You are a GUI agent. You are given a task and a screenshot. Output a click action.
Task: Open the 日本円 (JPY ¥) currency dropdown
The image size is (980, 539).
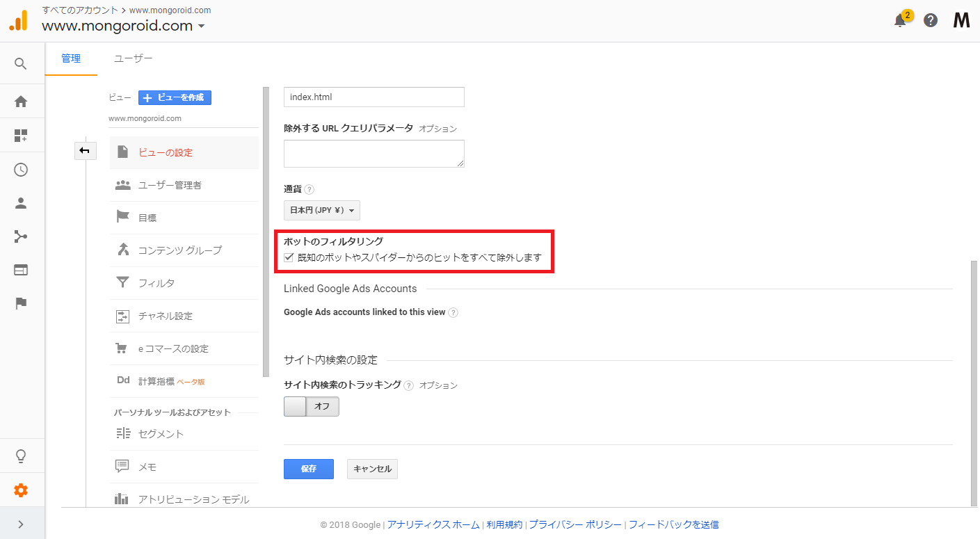(322, 210)
